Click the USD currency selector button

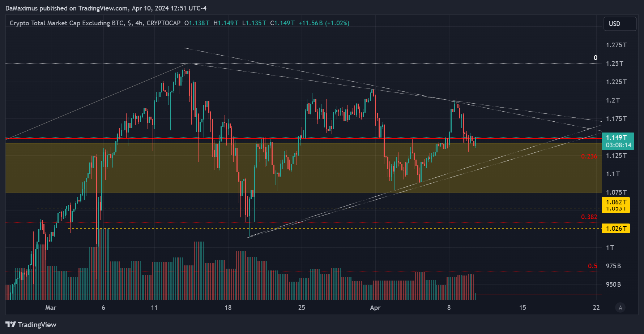[620, 24]
